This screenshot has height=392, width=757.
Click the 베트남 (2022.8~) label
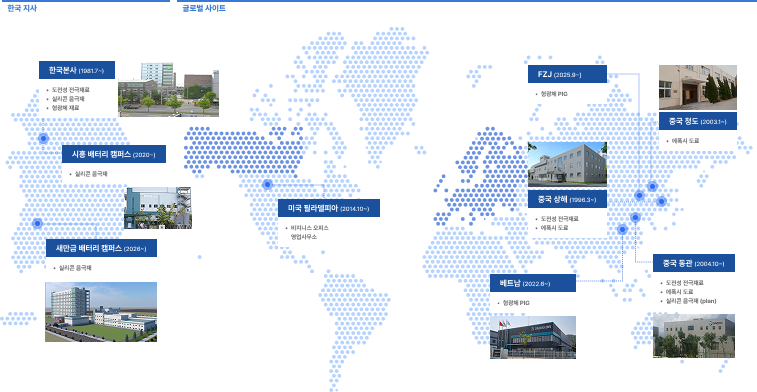point(533,283)
